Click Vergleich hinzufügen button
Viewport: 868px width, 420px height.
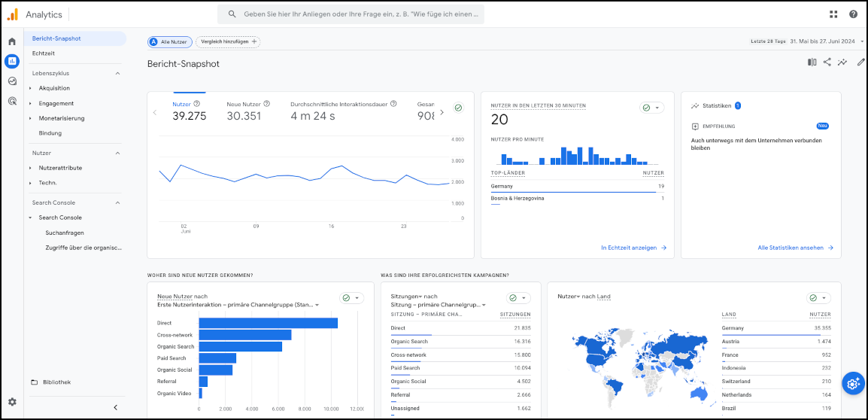click(x=228, y=41)
